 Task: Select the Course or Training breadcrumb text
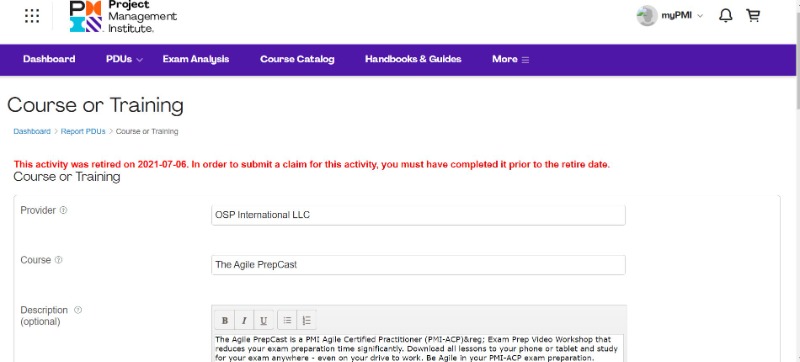pyautogui.click(x=147, y=132)
